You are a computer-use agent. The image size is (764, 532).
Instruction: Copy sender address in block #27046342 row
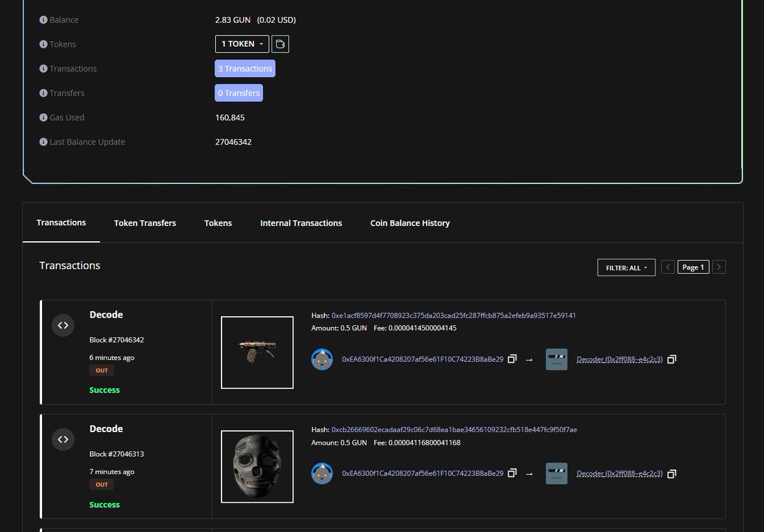click(512, 359)
